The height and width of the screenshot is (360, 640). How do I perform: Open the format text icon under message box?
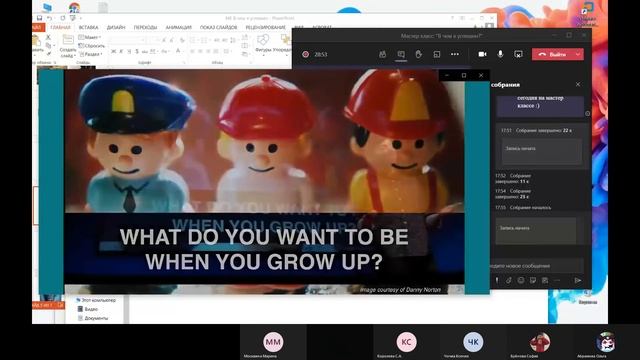pos(497,280)
